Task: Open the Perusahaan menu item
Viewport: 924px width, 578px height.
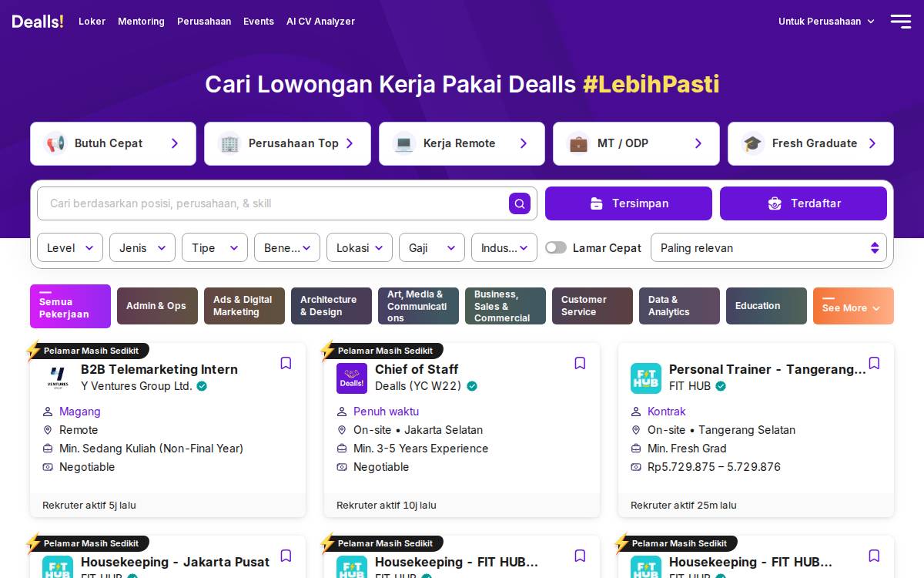Action: (x=204, y=22)
